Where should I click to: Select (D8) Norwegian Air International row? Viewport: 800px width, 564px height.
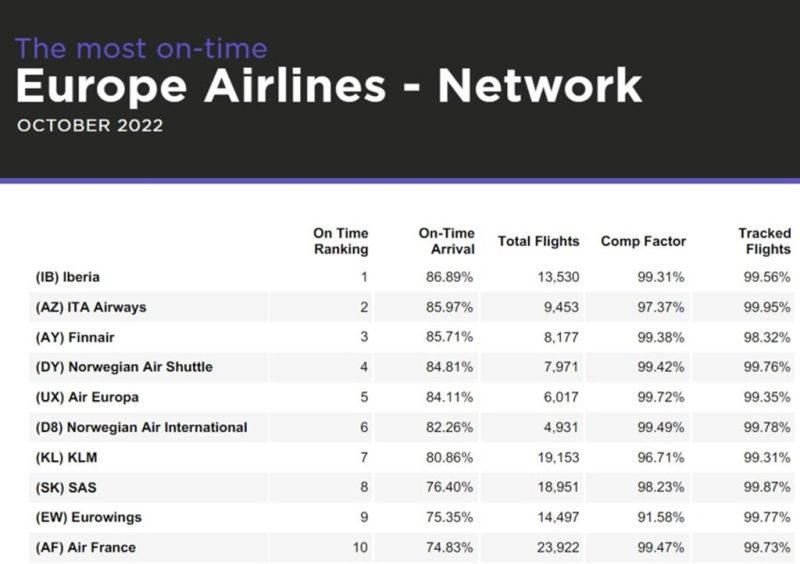click(x=412, y=427)
